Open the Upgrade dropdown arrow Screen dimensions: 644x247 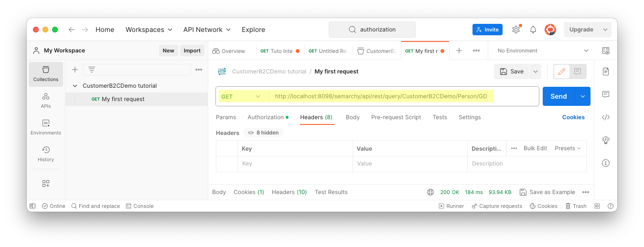605,30
